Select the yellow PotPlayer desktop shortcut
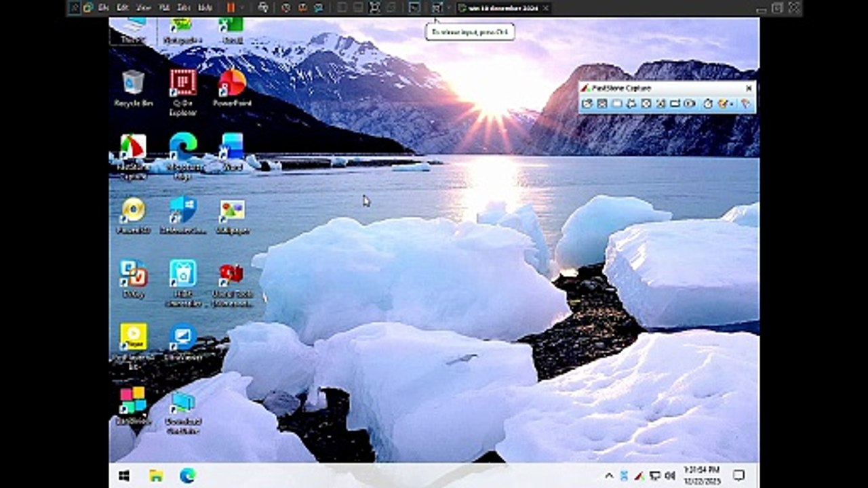 [133, 346]
